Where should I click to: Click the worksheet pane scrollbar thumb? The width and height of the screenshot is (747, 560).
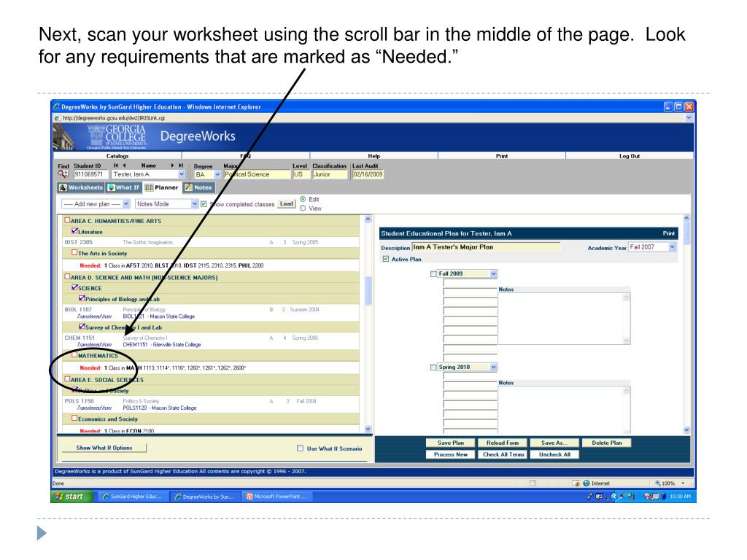click(368, 290)
